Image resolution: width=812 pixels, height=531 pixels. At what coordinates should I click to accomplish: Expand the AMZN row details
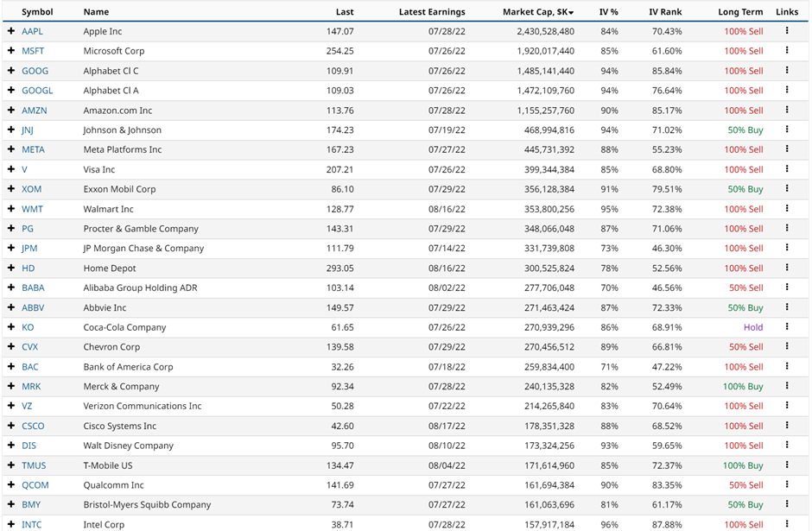(11, 111)
